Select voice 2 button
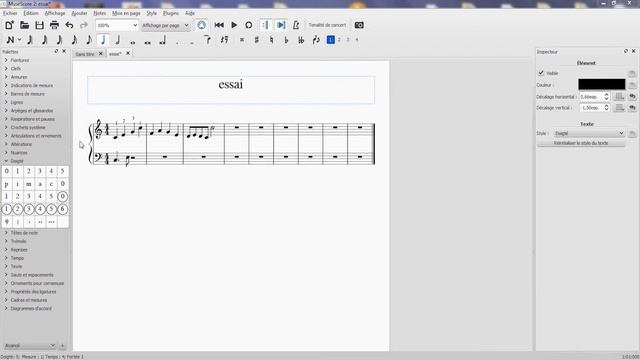This screenshot has height=360, width=640. [x=339, y=40]
